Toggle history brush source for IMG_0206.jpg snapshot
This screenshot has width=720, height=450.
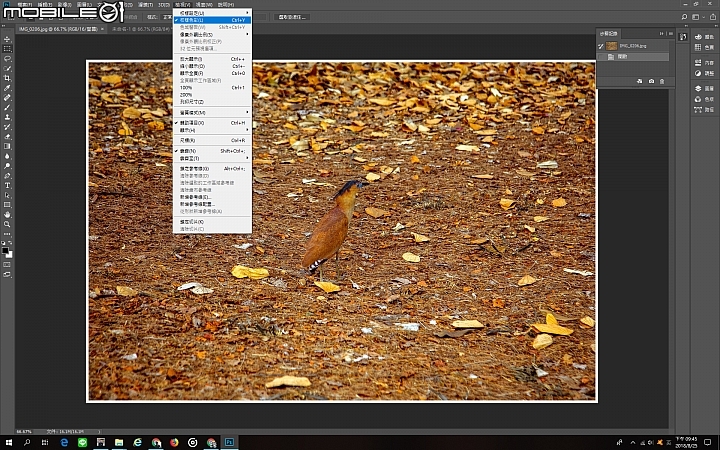pyautogui.click(x=601, y=46)
